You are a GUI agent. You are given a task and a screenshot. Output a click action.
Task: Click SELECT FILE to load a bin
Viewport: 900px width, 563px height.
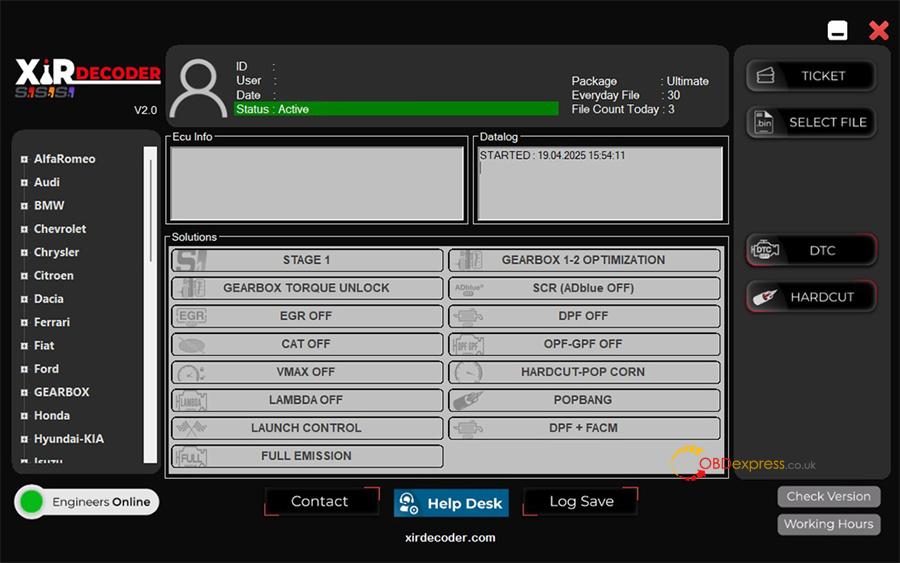point(811,122)
